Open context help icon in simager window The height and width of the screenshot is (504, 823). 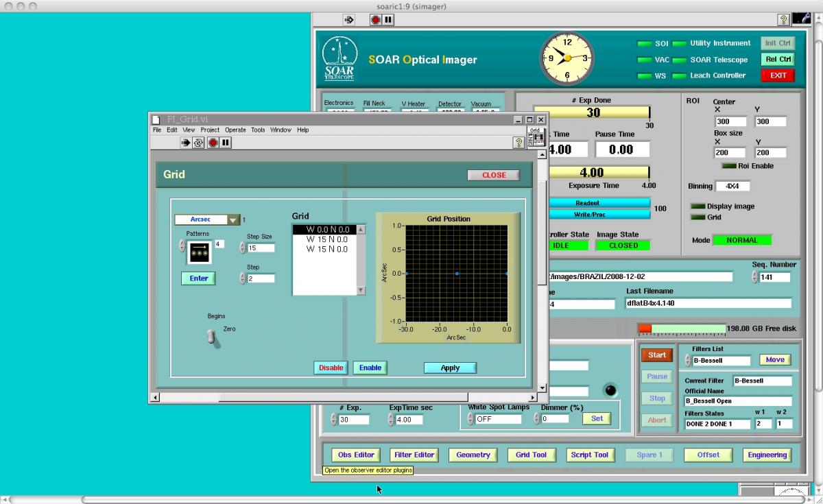click(783, 20)
